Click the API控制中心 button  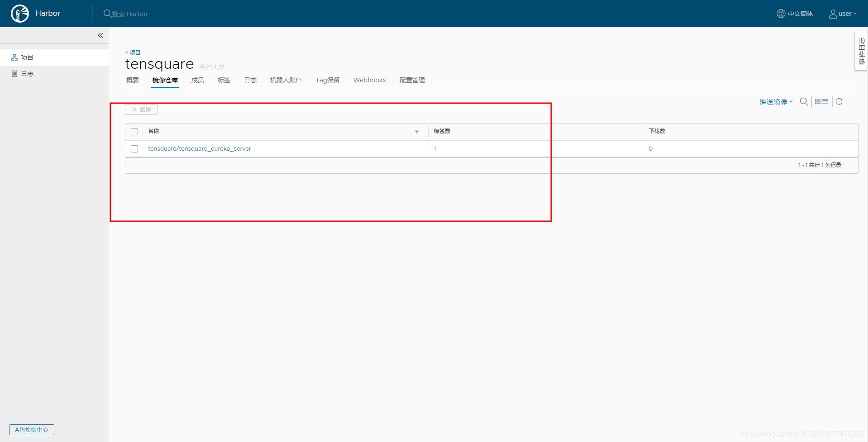[x=32, y=430]
